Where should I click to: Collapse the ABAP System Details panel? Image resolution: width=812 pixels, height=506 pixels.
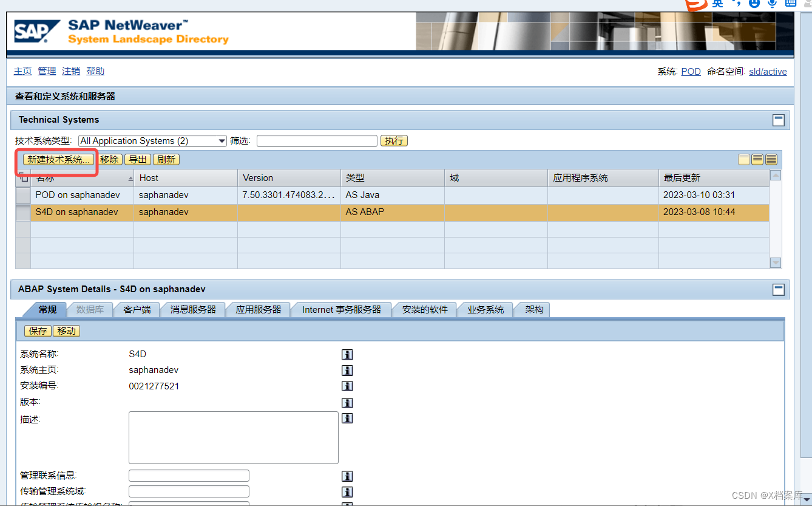778,290
